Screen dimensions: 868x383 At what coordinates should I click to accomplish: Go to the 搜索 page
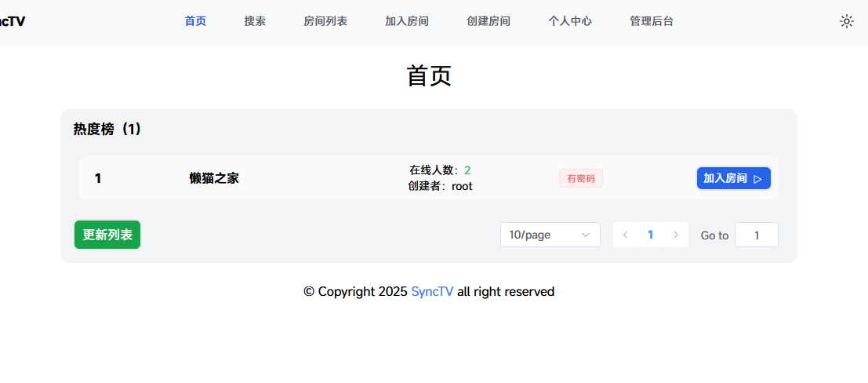coord(255,22)
